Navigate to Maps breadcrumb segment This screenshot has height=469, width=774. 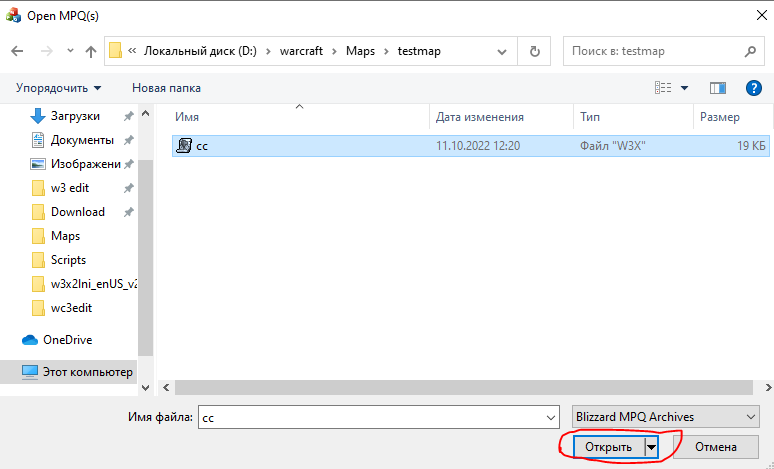pos(360,51)
